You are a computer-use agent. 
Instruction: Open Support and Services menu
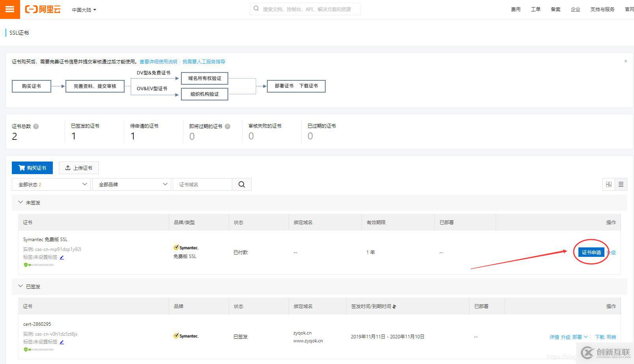pyautogui.click(x=602, y=9)
